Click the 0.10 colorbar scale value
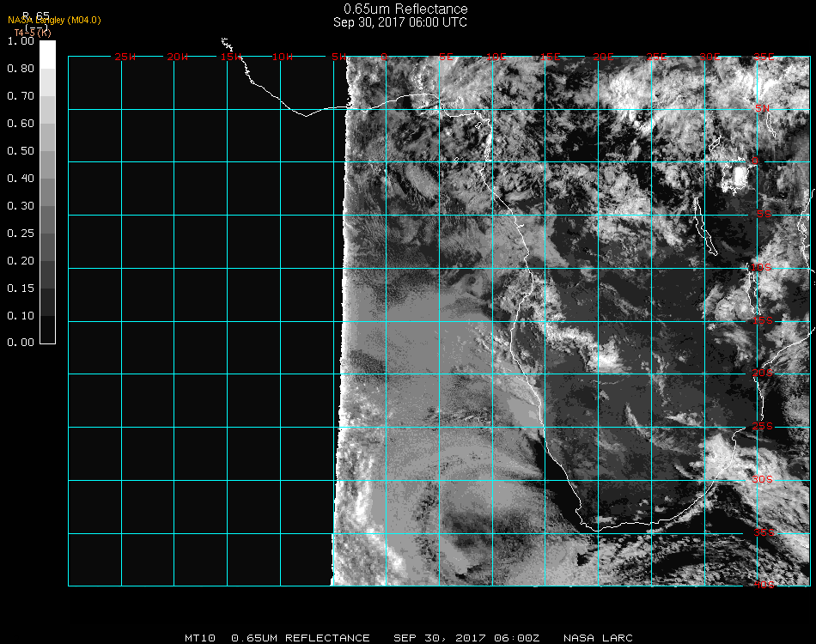This screenshot has width=816, height=644. point(21,316)
